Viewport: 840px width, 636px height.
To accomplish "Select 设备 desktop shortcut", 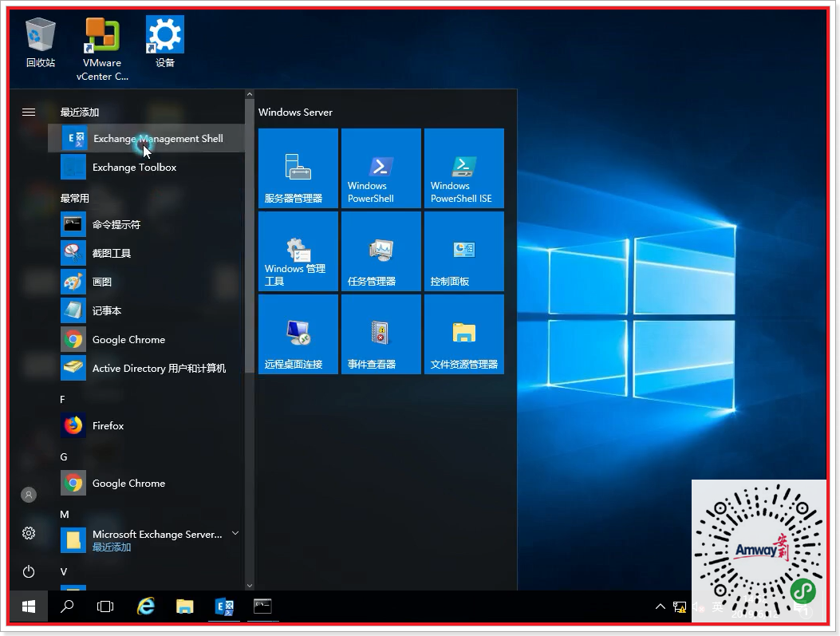I will pos(165,43).
